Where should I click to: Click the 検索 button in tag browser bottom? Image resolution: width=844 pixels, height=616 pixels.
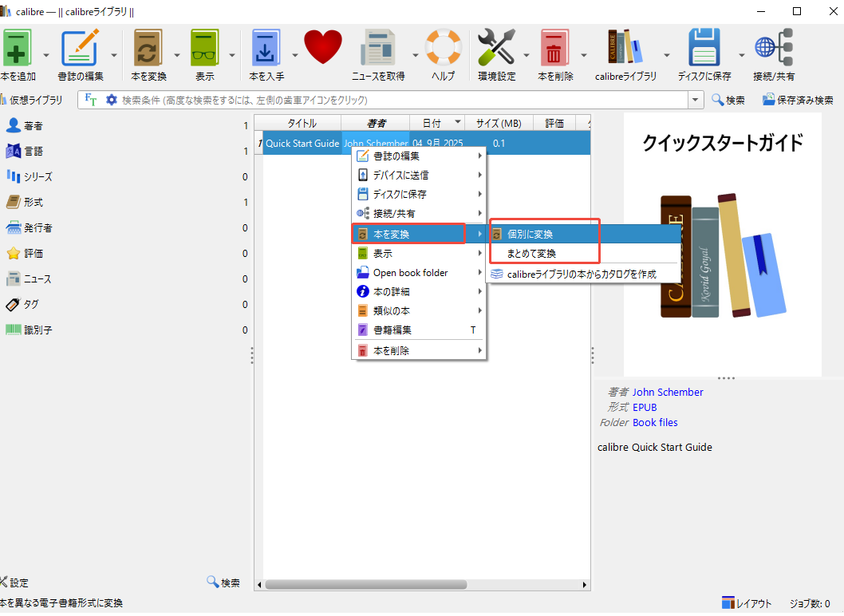point(223,582)
